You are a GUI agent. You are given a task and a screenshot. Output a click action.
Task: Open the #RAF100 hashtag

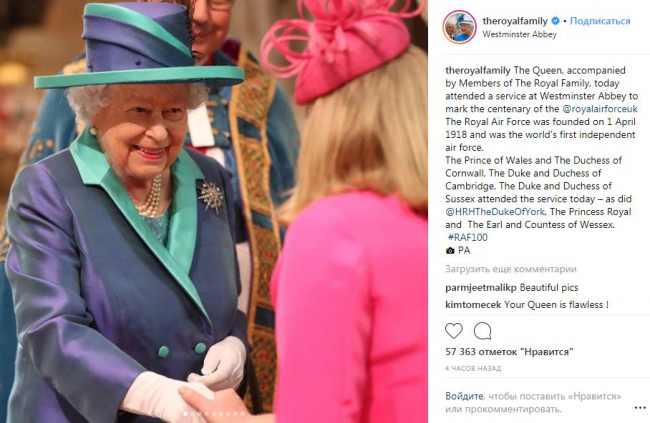tap(468, 237)
